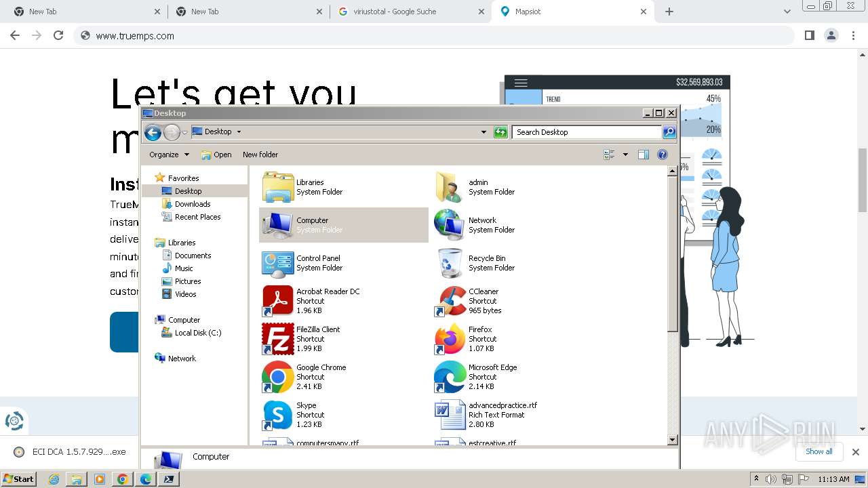The height and width of the screenshot is (488, 868).
Task: Click the Desktop breadcrumb arrow
Action: point(239,132)
